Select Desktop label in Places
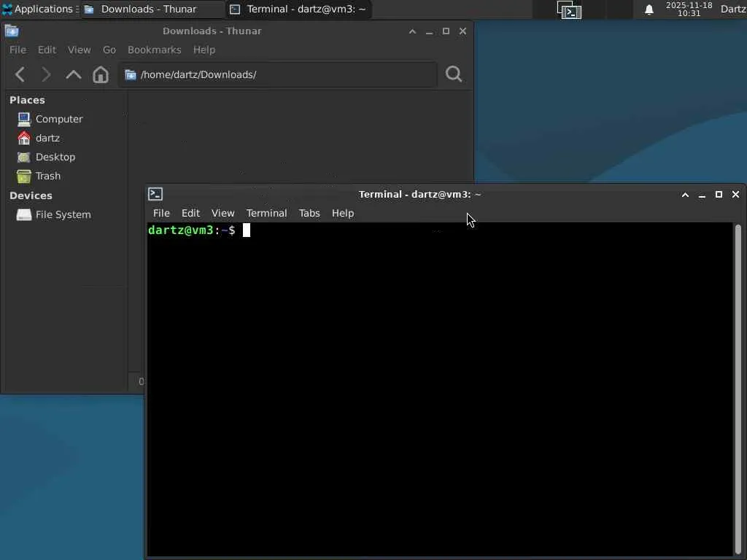The image size is (747, 560). pos(55,157)
